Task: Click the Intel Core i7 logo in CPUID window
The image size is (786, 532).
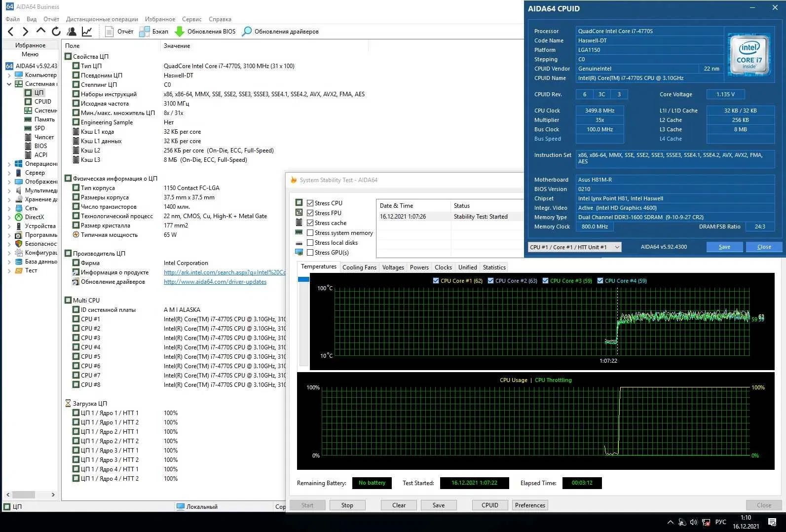Action: (749, 54)
